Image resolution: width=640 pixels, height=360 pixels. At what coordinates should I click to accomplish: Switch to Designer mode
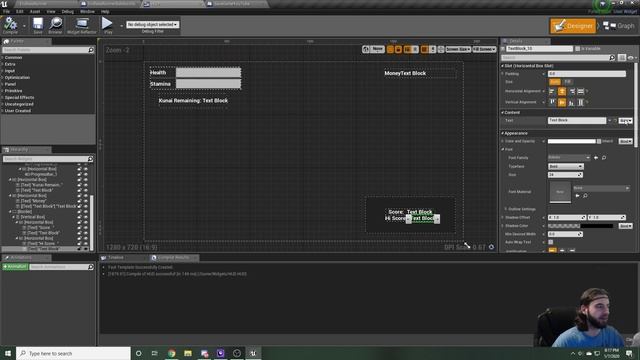click(x=573, y=26)
